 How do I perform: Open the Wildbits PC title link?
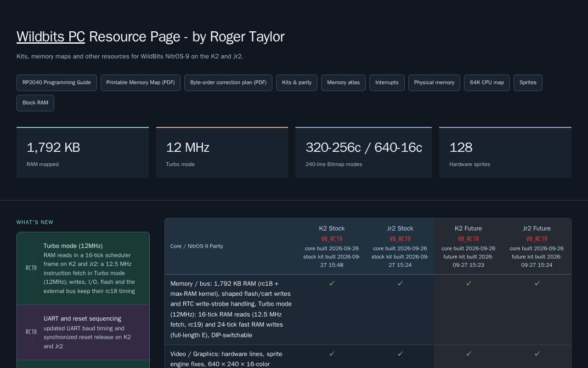pyautogui.click(x=51, y=37)
